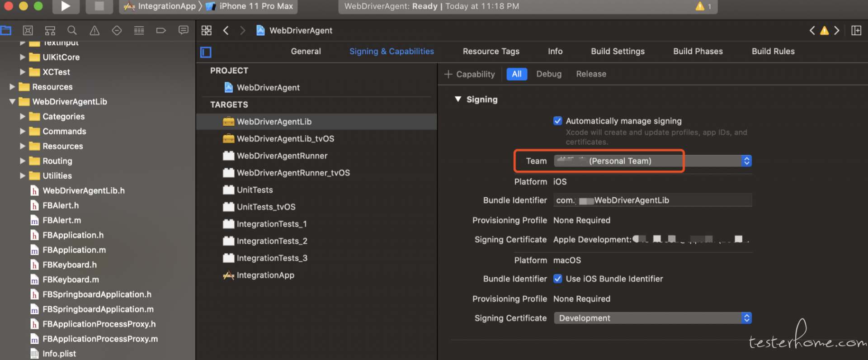This screenshot has height=360, width=868.
Task: Open the related items grid menu
Action: (x=207, y=30)
